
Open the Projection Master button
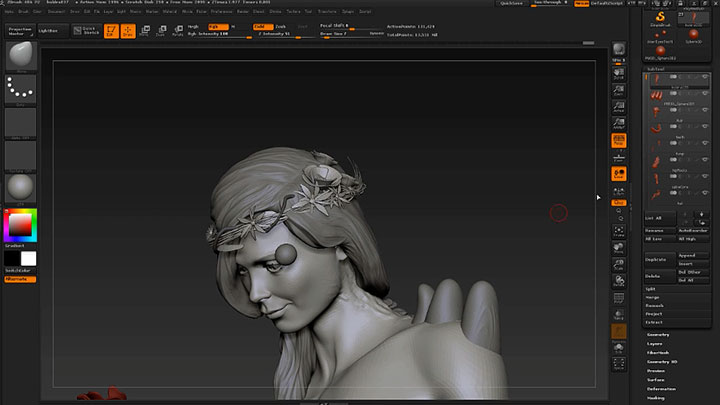coord(20,31)
